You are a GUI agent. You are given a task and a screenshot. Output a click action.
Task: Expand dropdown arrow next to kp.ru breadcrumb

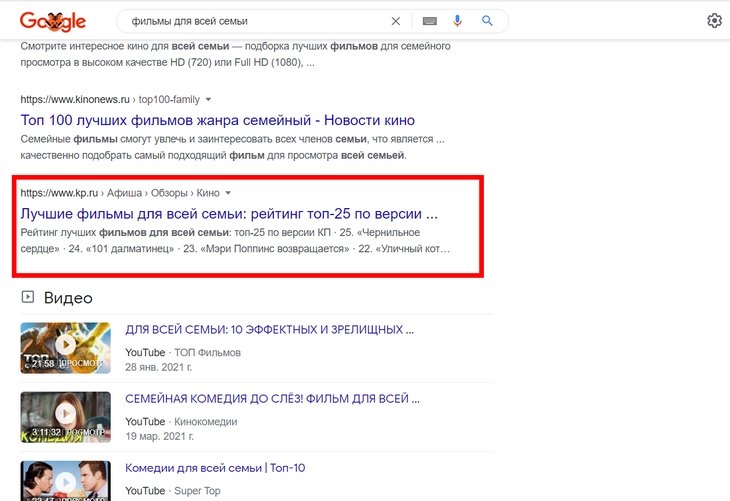click(228, 193)
